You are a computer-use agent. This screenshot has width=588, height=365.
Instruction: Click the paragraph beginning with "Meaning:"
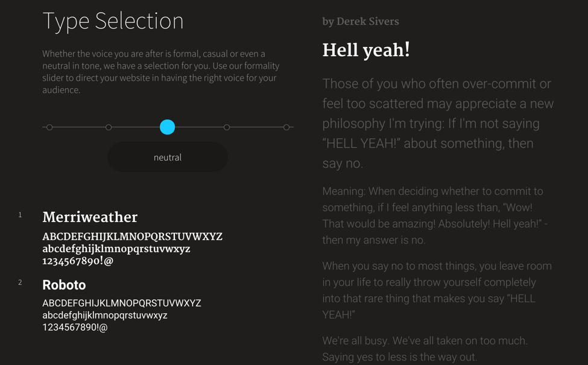pos(435,215)
